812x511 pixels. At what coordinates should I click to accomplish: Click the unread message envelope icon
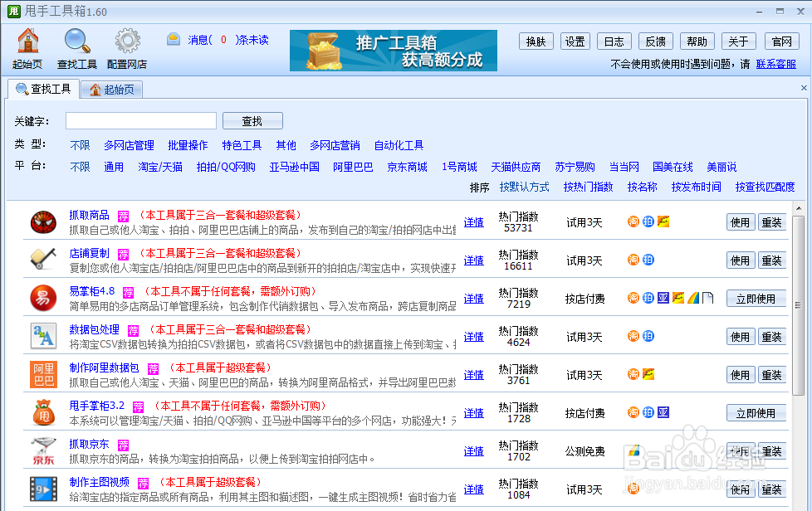click(174, 39)
